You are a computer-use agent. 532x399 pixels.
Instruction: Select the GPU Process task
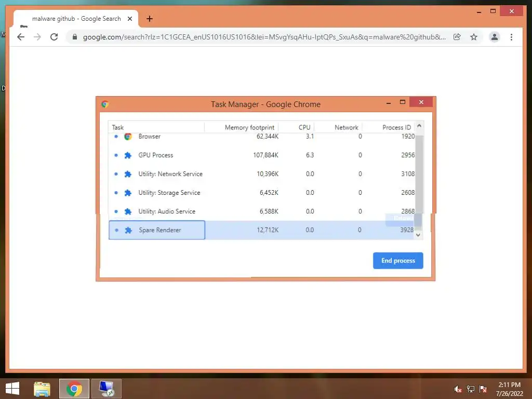coord(262,155)
